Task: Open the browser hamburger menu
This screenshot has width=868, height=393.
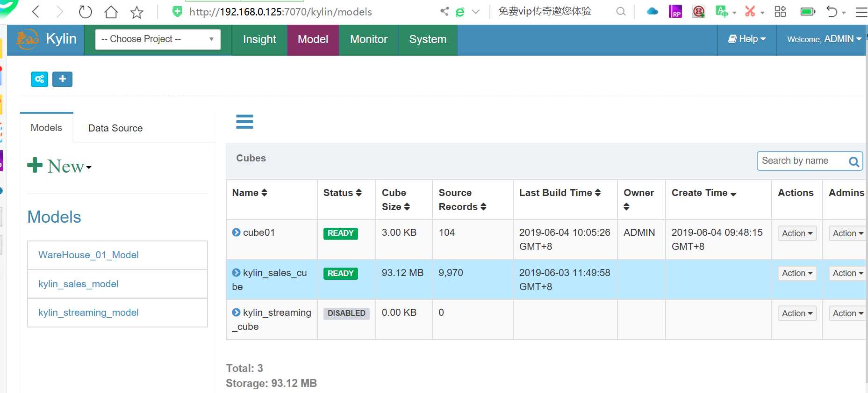Action: coord(861,12)
